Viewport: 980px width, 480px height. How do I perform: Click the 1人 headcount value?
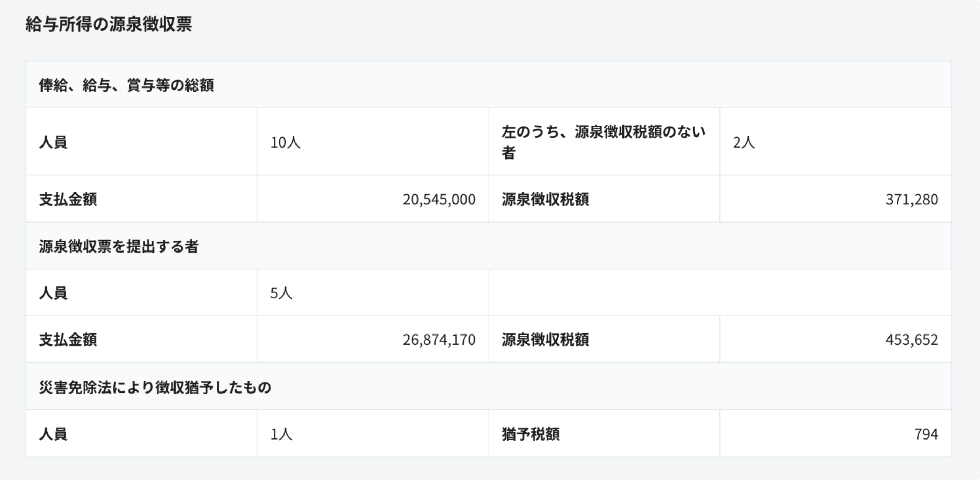(281, 434)
